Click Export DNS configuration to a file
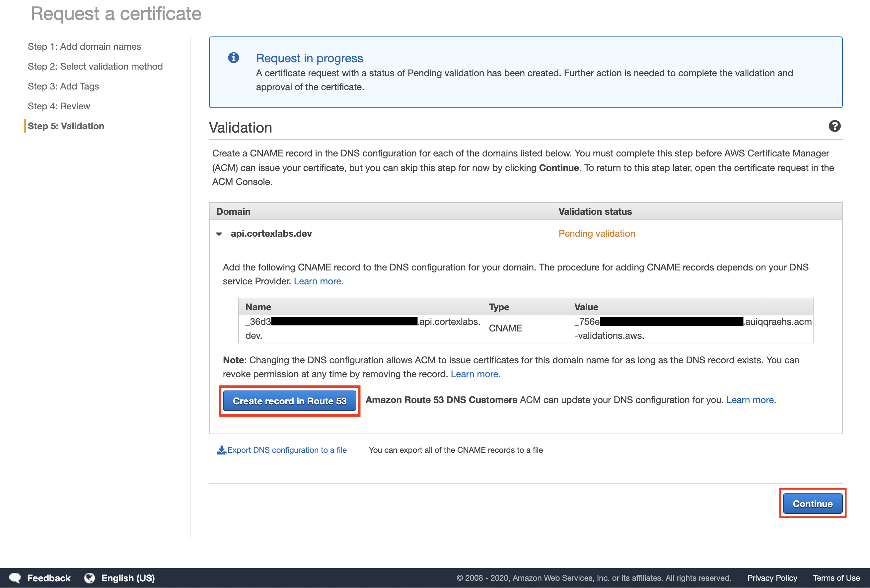The image size is (870, 588). click(x=287, y=450)
